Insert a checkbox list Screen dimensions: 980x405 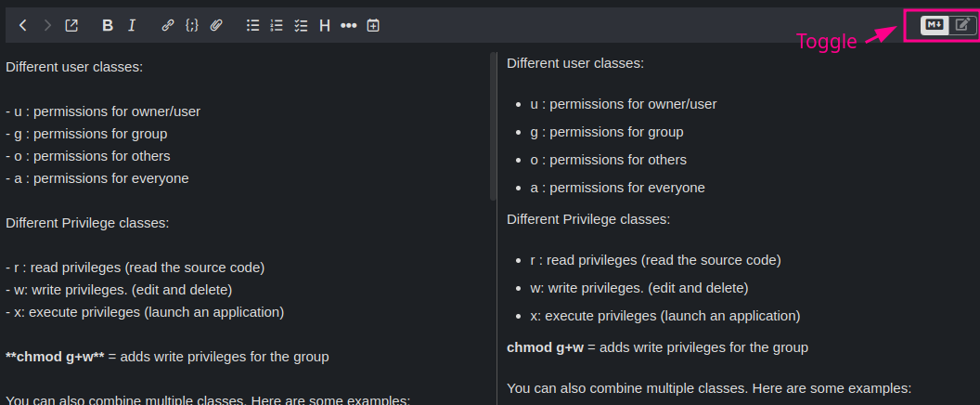point(301,26)
